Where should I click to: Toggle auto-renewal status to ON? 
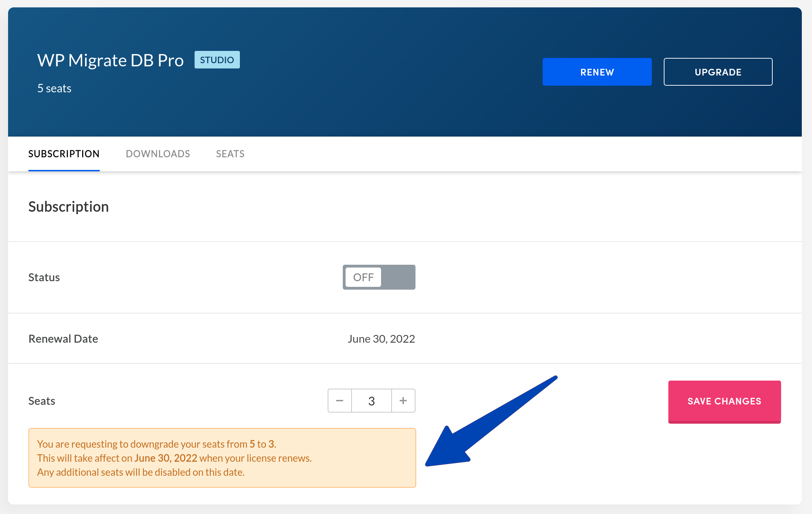[x=379, y=277]
